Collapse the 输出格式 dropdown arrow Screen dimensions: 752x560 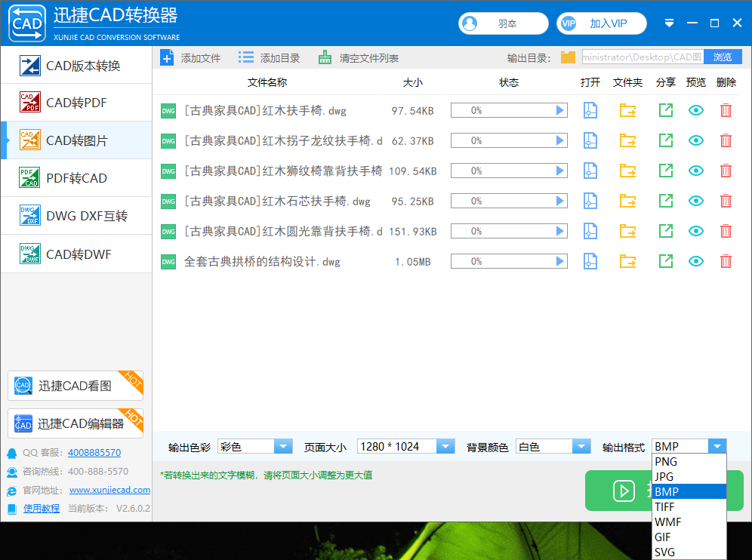717,446
